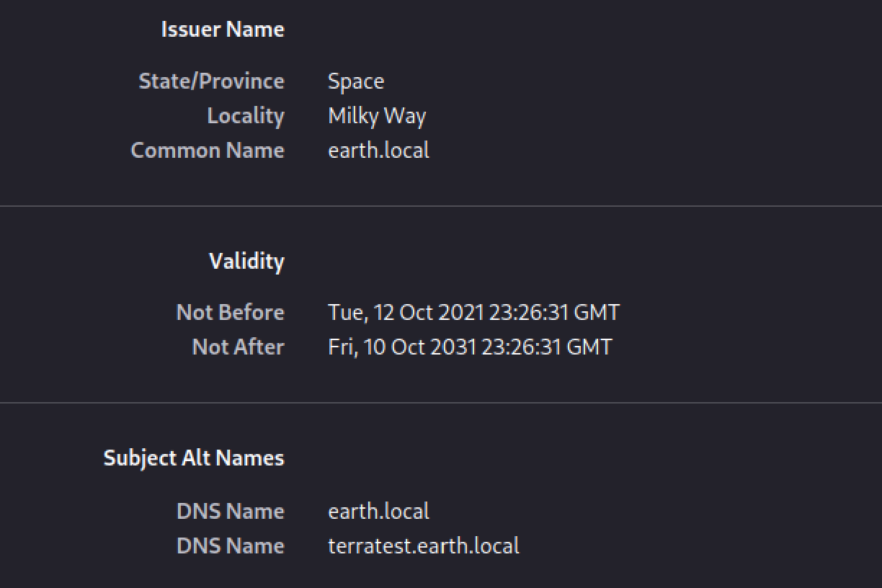Click the Common Name field label
This screenshot has height=588, width=882.
(208, 150)
